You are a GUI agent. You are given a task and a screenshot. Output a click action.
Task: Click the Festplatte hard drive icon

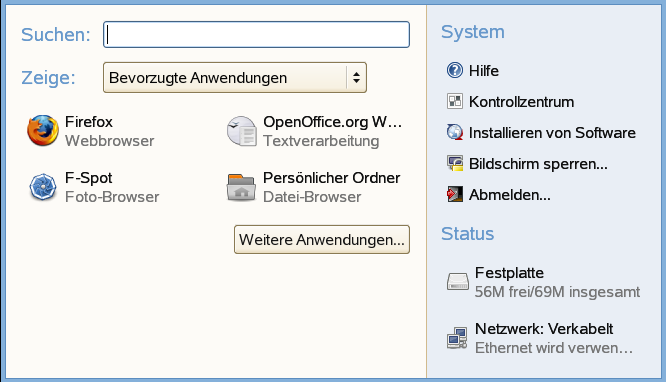(457, 282)
